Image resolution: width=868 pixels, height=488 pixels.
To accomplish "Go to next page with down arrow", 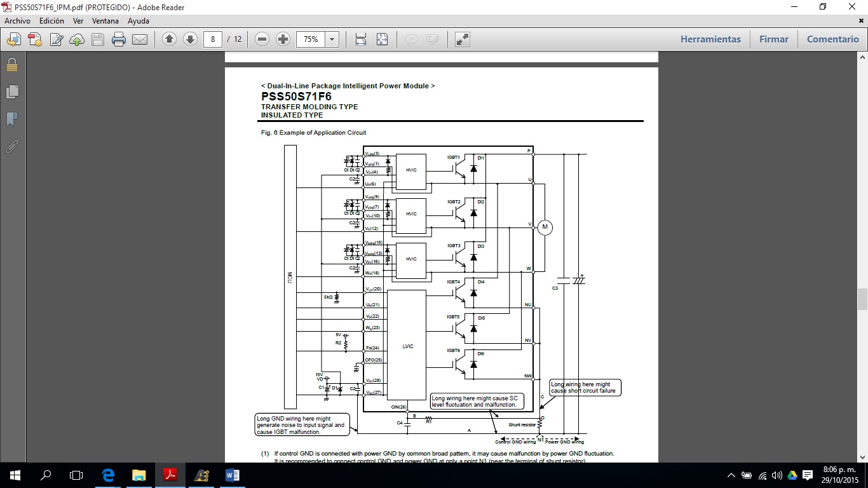I will click(x=190, y=39).
